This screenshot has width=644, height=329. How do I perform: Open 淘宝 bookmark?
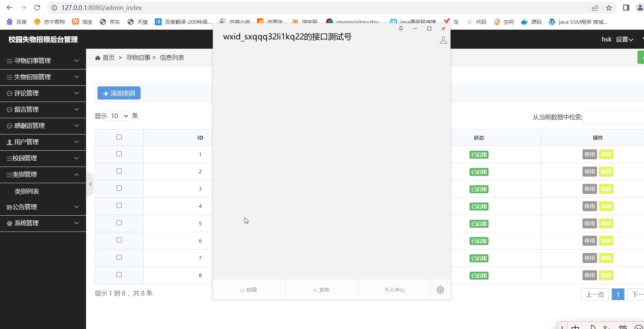tap(82, 22)
